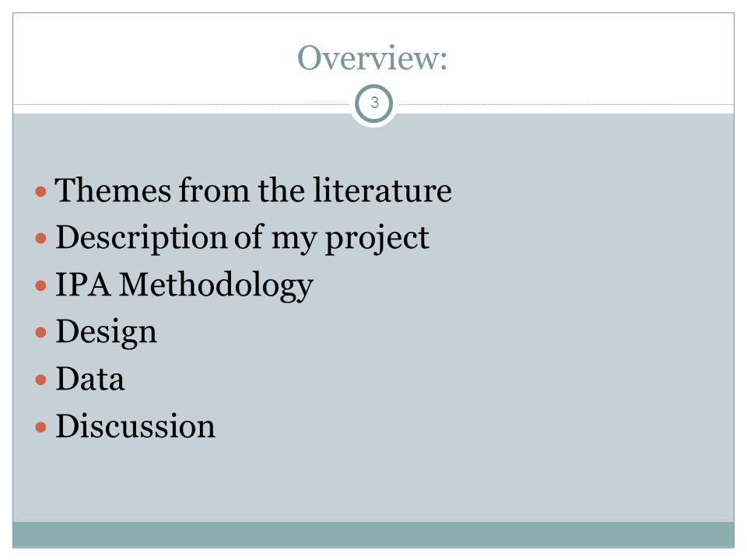Click the orange bullet beside Description of my project
The width and height of the screenshot is (747, 560).
coord(41,238)
